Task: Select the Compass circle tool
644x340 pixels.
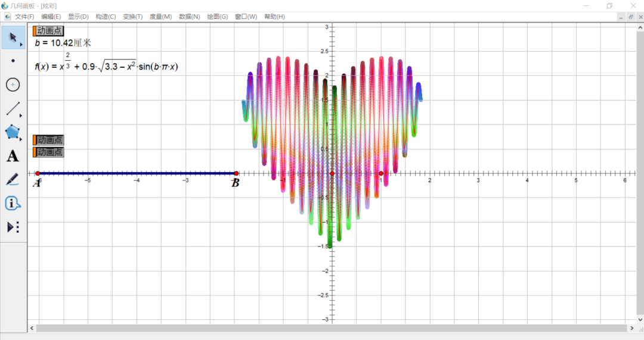Action: 13,85
